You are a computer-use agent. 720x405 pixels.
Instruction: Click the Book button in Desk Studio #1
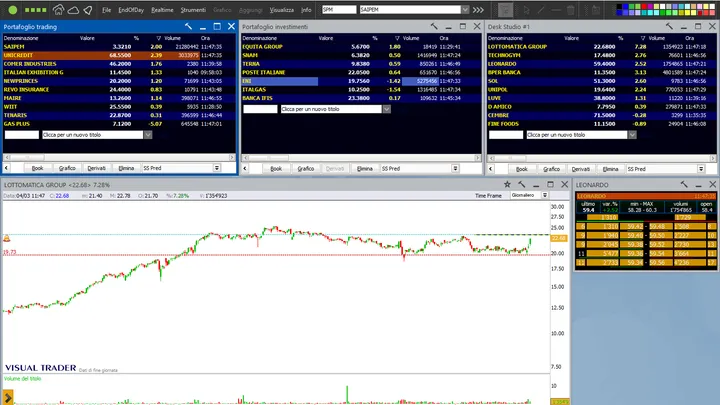pos(522,169)
